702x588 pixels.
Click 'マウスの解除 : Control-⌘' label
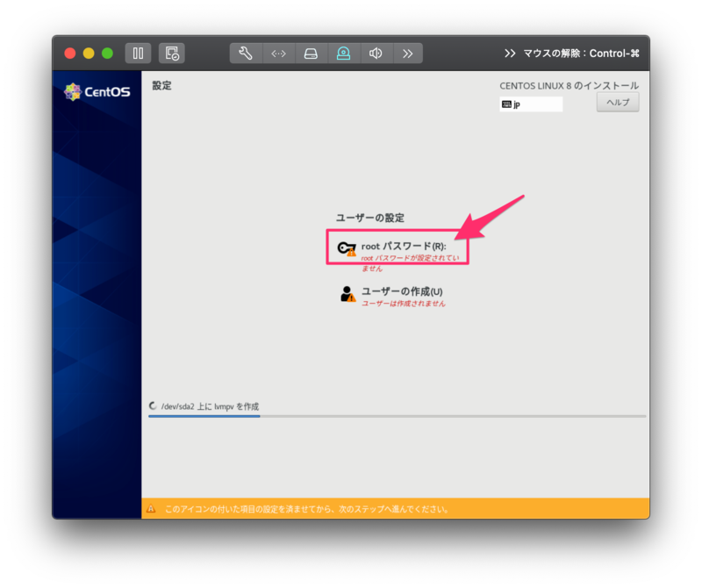coord(581,54)
